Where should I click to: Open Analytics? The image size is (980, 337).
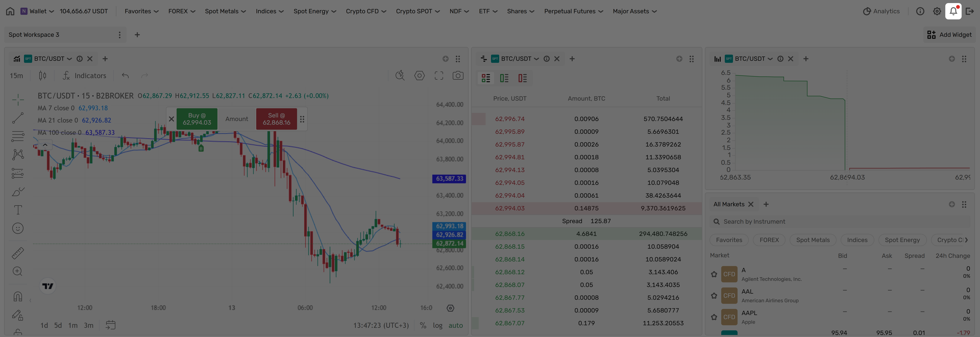pos(881,11)
